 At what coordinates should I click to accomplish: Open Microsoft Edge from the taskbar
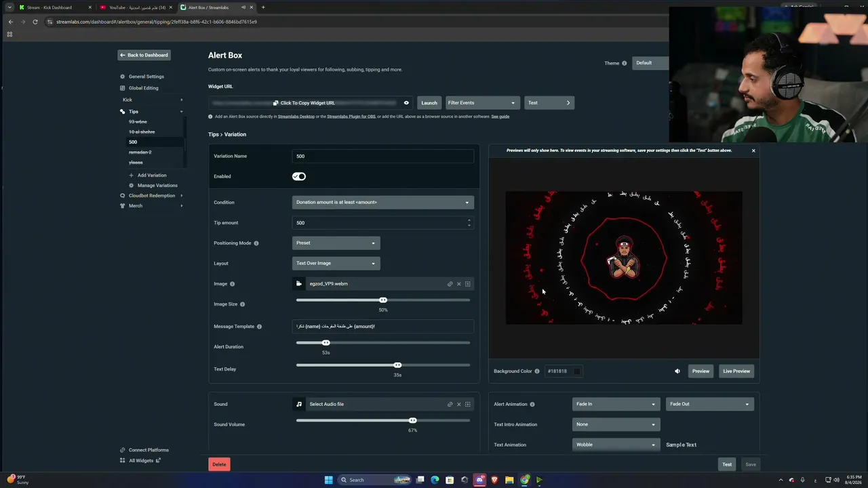pyautogui.click(x=435, y=480)
